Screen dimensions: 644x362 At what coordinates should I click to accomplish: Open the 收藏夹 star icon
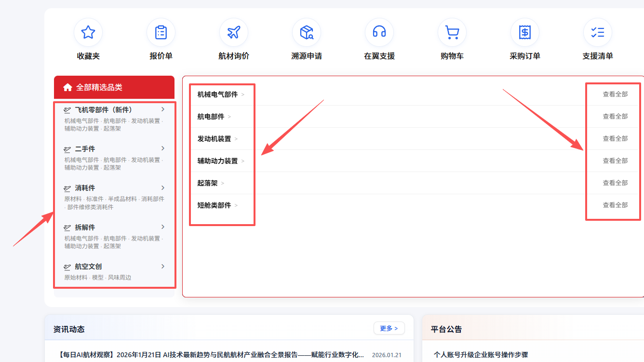click(x=88, y=32)
